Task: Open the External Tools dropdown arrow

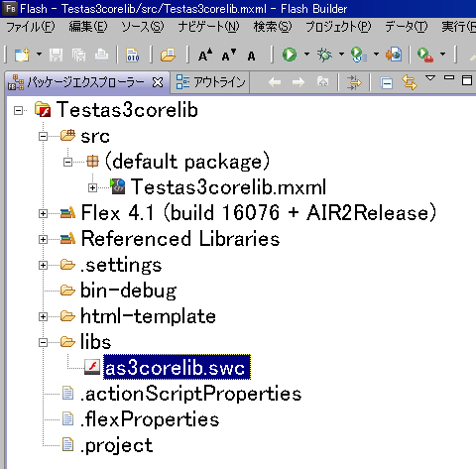Action: click(x=442, y=54)
